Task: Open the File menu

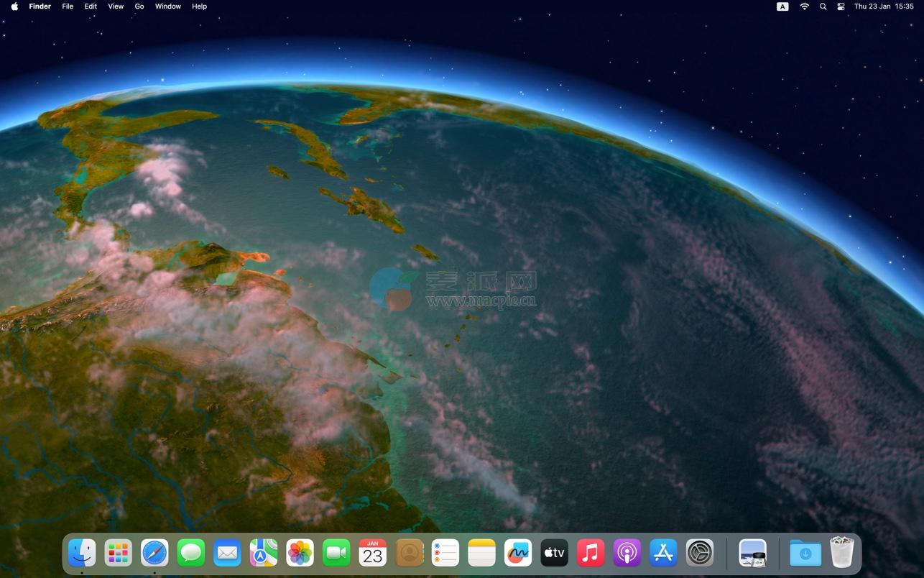Action: point(68,6)
